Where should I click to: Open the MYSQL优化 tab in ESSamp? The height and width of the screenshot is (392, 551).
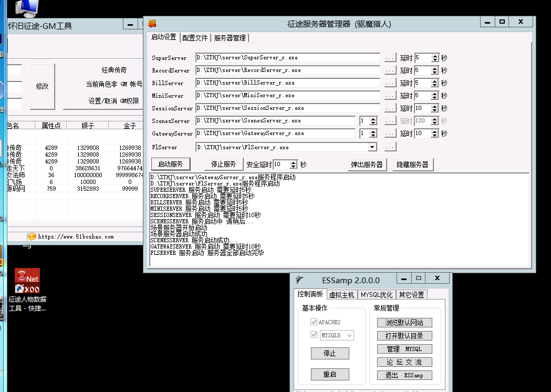(377, 295)
